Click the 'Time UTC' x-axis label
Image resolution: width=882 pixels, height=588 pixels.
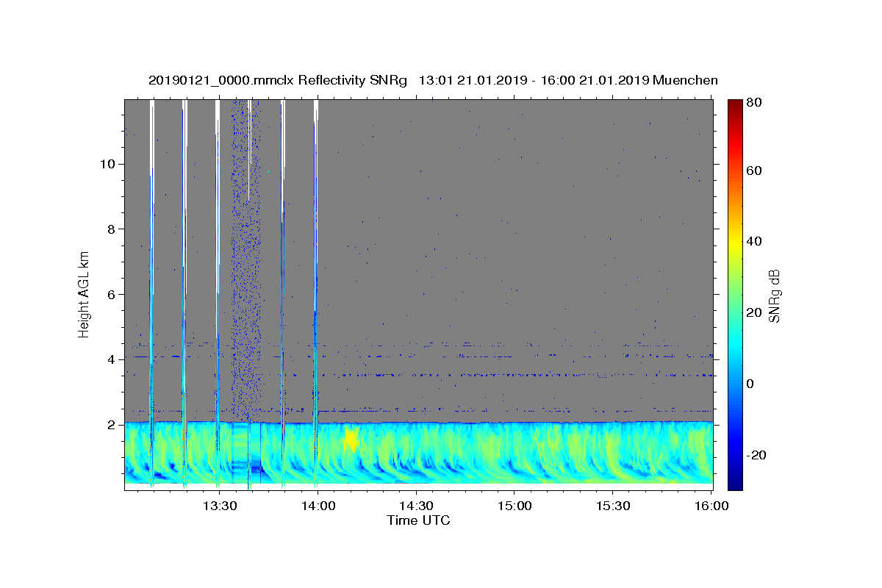click(x=418, y=520)
